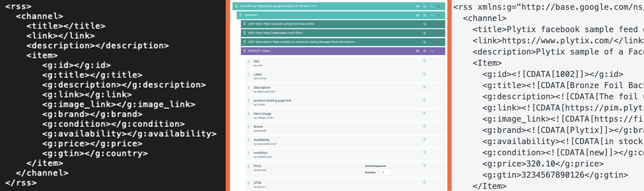This screenshot has width=644, height=191.
Task: Grab drag handle of Description attribute row
Action: click(x=249, y=88)
